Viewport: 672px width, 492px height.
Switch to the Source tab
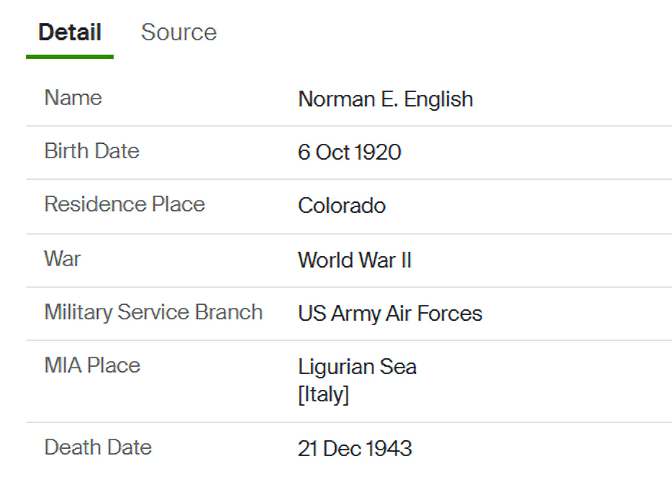[178, 32]
